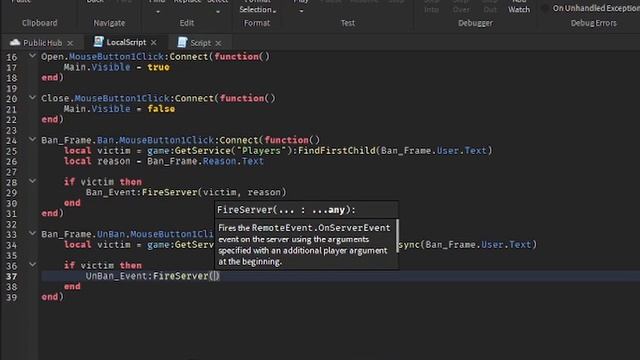The height and width of the screenshot is (360, 640).
Task: Open the Format Selection dropdown
Action: click(x=257, y=9)
